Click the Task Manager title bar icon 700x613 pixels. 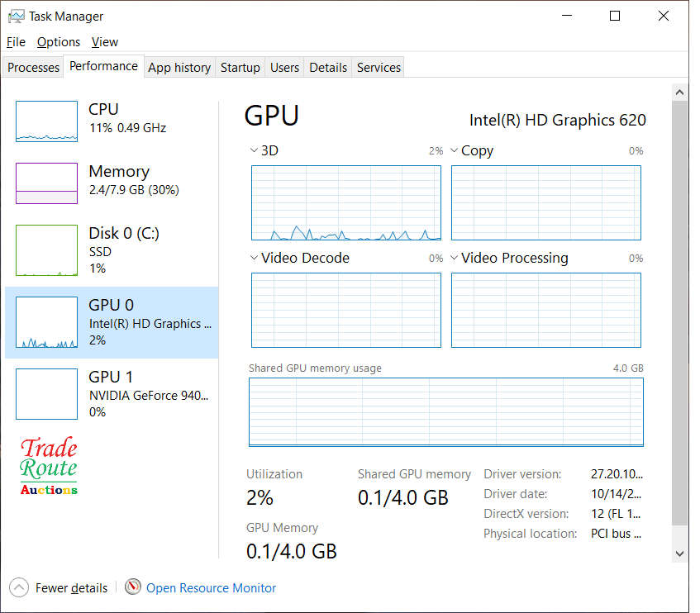pos(16,17)
